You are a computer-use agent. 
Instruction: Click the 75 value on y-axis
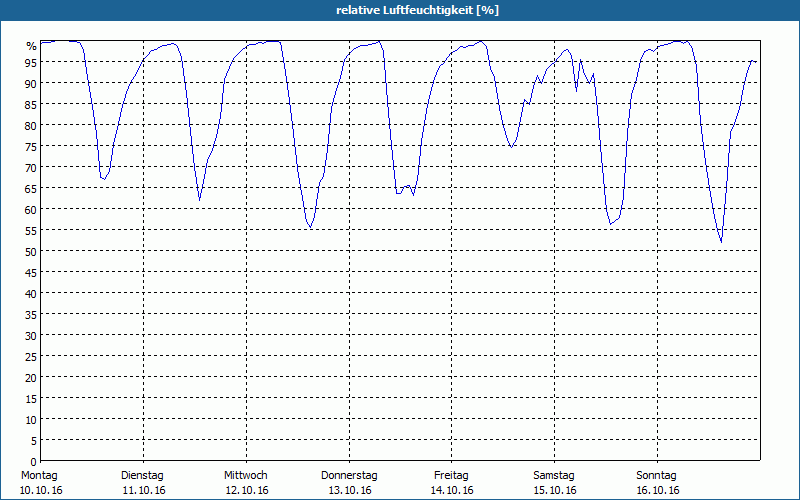point(31,146)
